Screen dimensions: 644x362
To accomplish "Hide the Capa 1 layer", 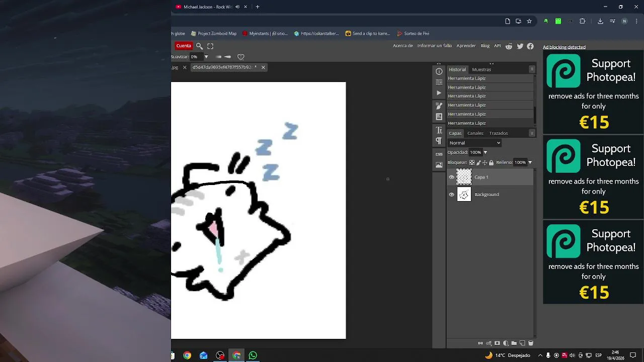I will [451, 177].
